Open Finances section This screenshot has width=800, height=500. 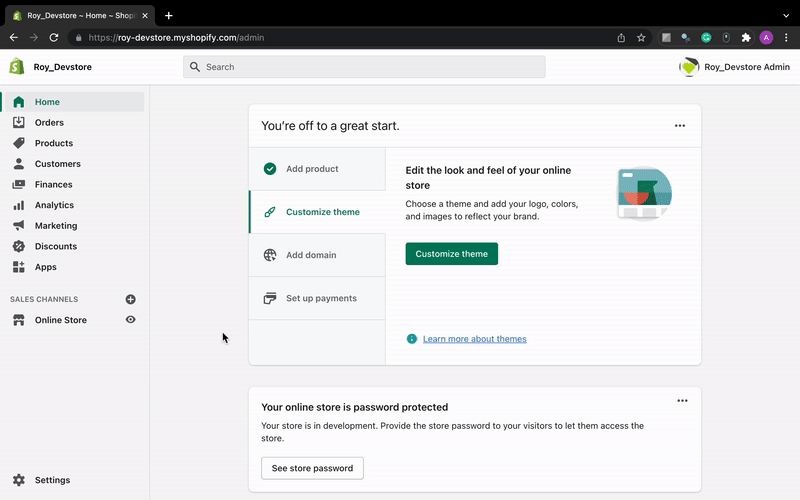54,185
